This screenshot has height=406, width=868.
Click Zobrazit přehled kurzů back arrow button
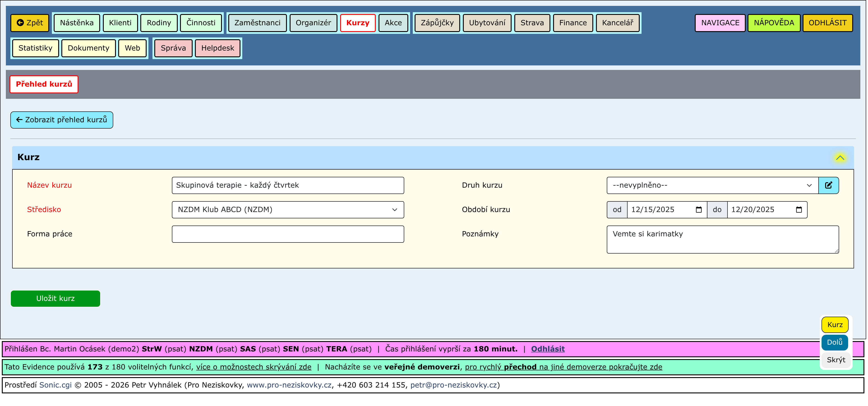tap(62, 120)
